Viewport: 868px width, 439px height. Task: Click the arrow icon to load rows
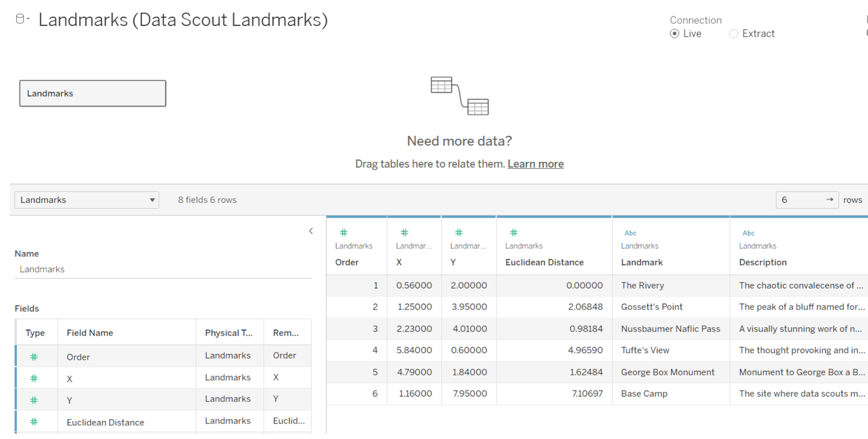tap(830, 200)
